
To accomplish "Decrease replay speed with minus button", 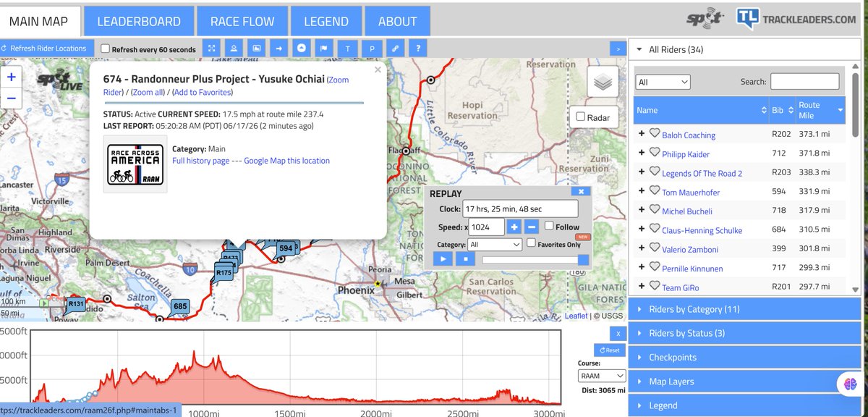I will [531, 227].
